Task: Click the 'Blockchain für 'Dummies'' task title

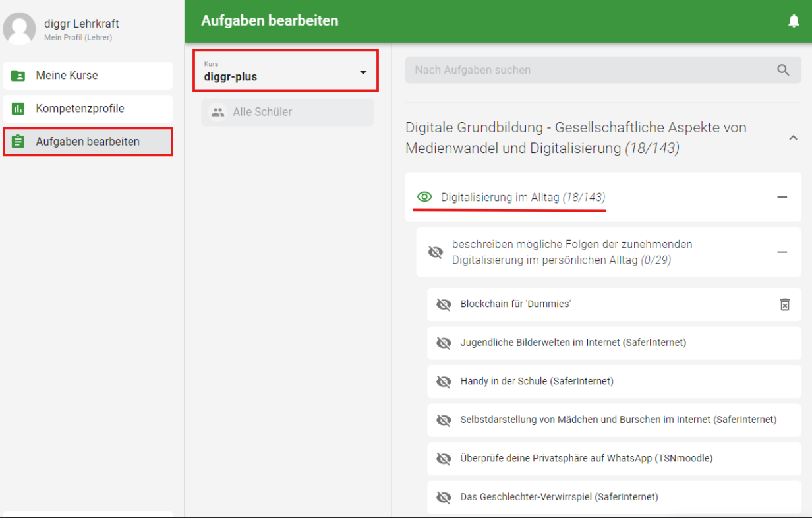Action: click(515, 304)
